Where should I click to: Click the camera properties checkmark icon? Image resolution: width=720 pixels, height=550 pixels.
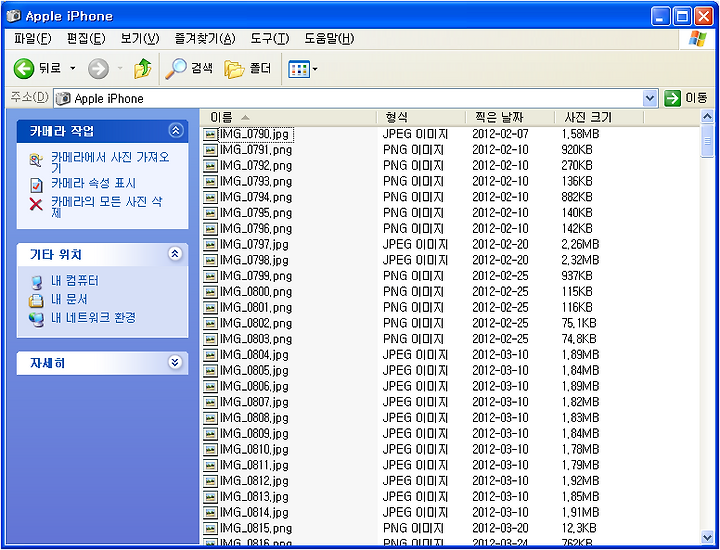point(36,185)
